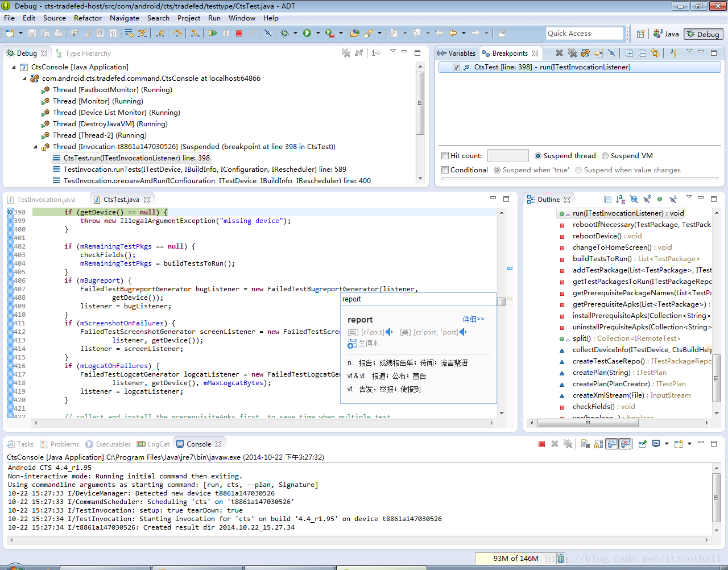Collapse the suspended Invocation thread node

(x=35, y=147)
